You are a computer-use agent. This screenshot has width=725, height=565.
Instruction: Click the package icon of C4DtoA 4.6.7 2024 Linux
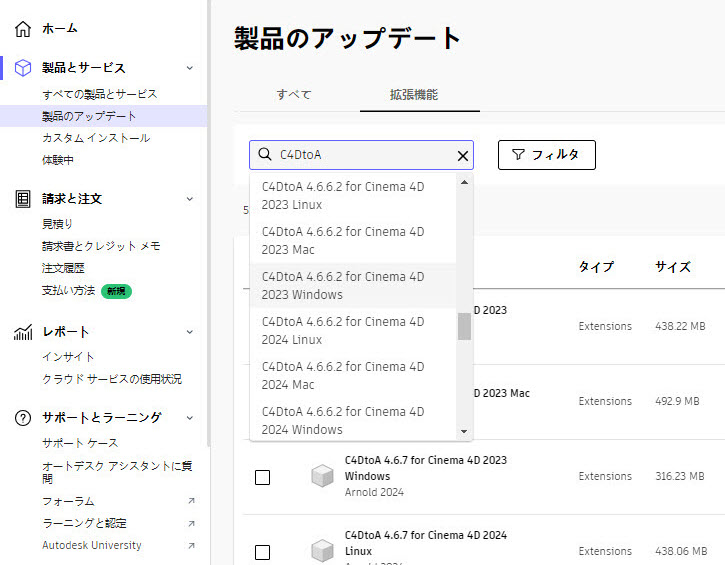pyautogui.click(x=322, y=551)
